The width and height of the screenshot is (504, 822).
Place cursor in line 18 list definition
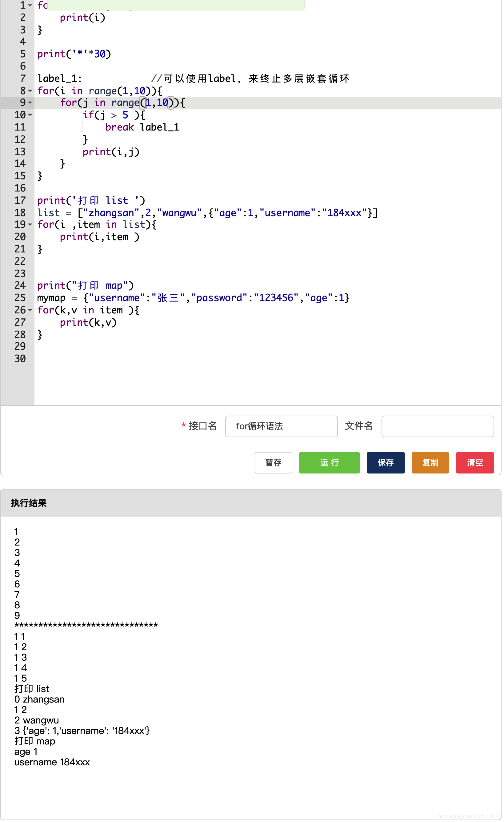tap(208, 213)
